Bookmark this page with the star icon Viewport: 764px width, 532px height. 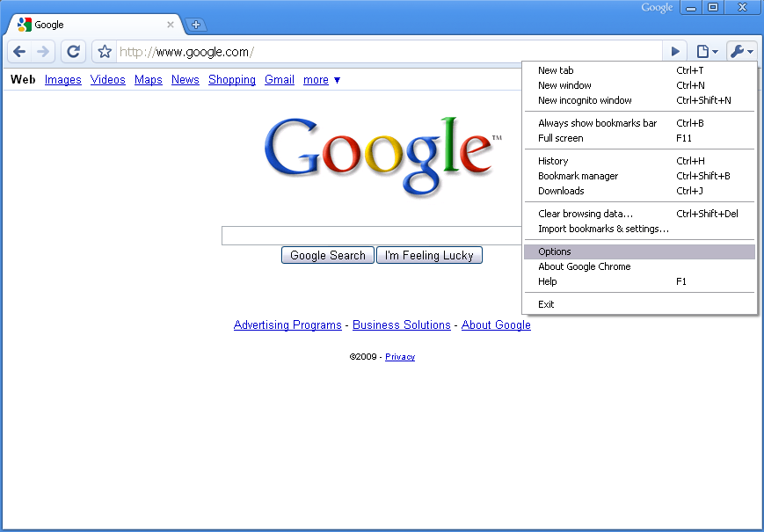point(105,52)
